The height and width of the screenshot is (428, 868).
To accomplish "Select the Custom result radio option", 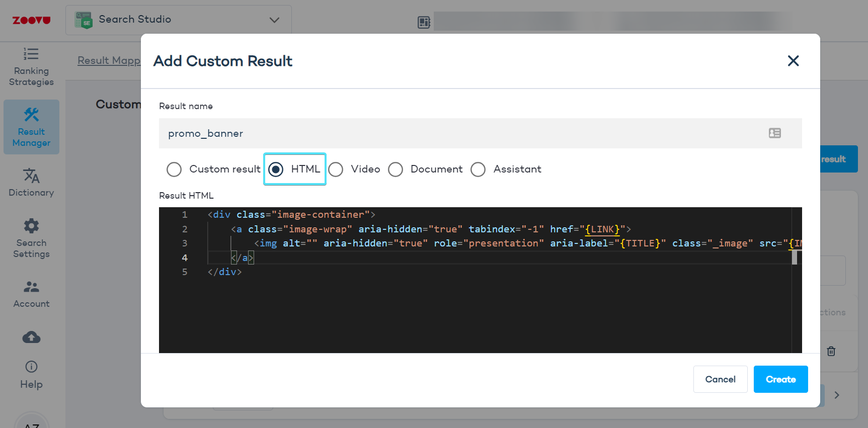I will point(174,169).
